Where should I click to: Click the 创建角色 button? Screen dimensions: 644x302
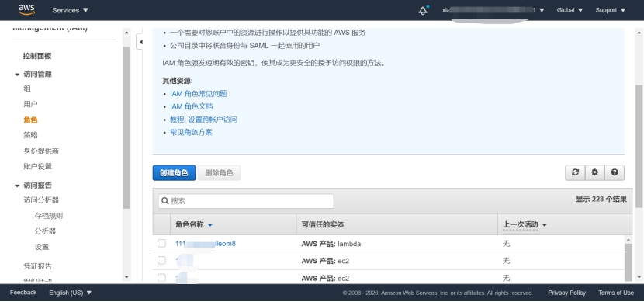coord(174,173)
